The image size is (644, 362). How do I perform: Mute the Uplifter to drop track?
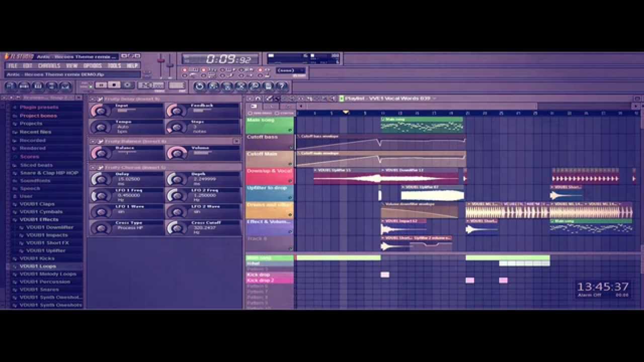click(290, 199)
